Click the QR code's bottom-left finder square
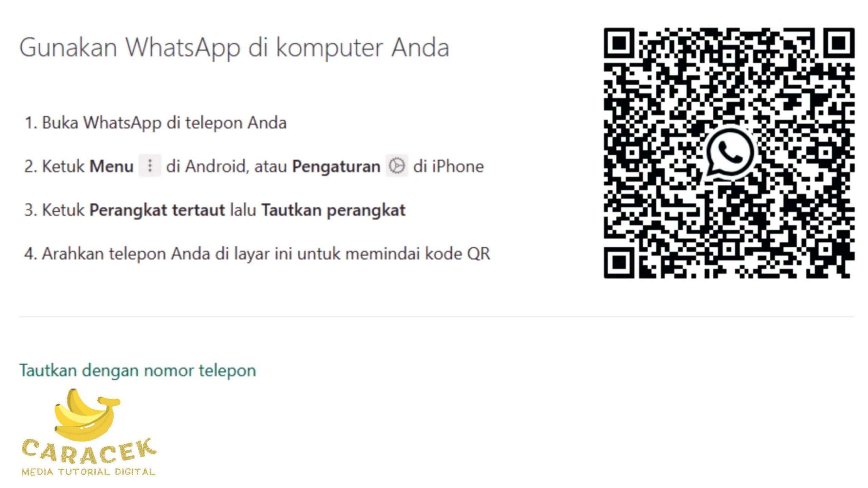The height and width of the screenshot is (488, 868). click(x=619, y=263)
